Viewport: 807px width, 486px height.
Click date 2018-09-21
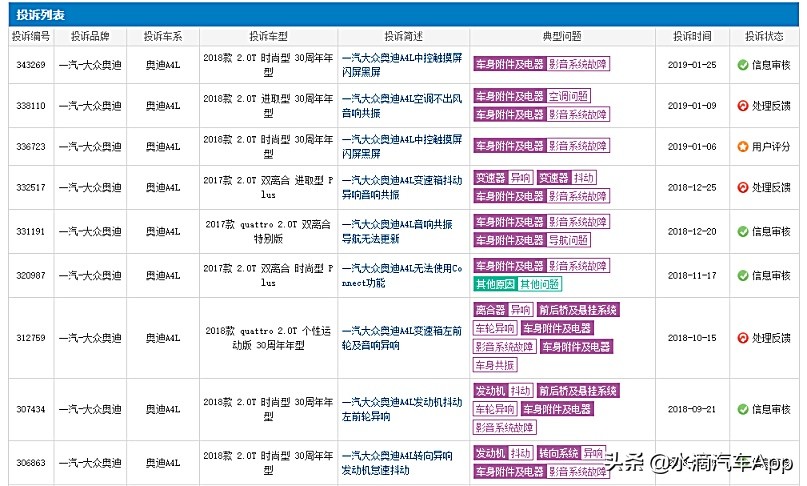tap(692, 409)
